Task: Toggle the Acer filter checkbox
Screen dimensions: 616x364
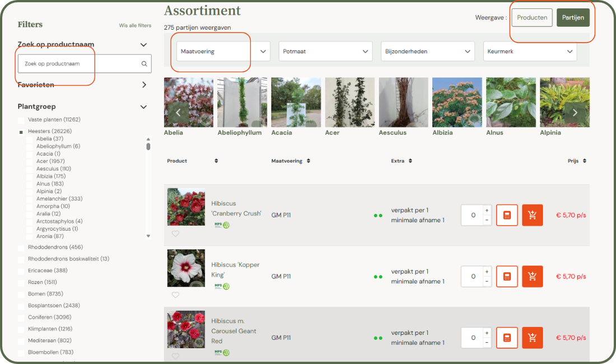Action: click(x=30, y=161)
